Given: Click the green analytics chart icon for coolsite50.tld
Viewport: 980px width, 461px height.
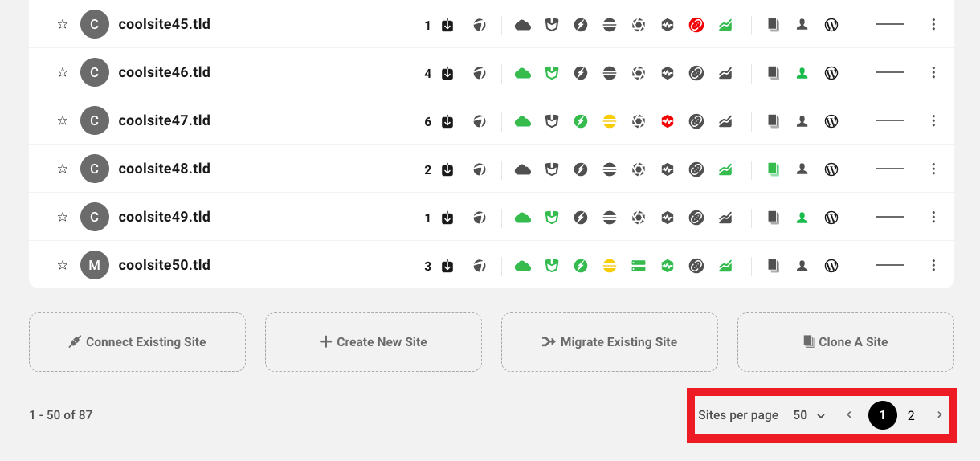Looking at the screenshot, I should pos(725,266).
